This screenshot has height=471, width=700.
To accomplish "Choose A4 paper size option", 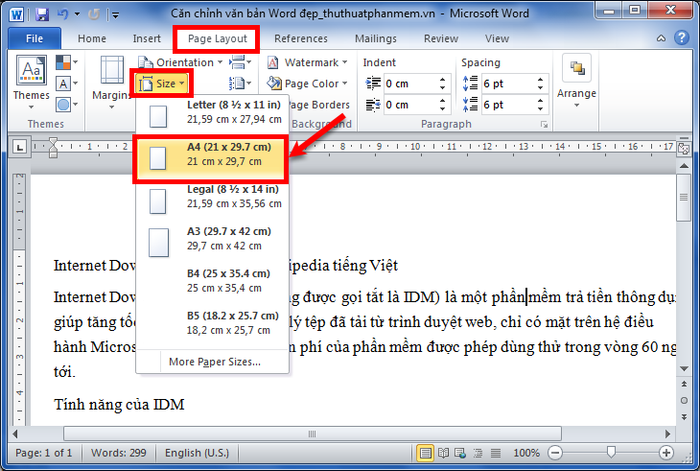I will [210, 155].
